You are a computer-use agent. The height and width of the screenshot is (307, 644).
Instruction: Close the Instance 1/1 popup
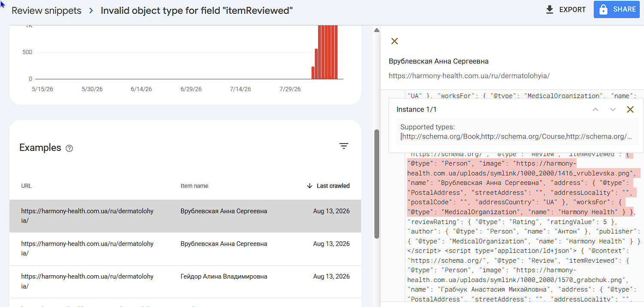[630, 110]
